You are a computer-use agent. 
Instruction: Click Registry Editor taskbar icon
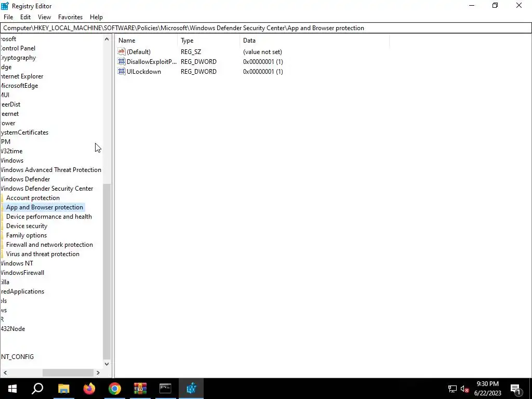pos(191,389)
